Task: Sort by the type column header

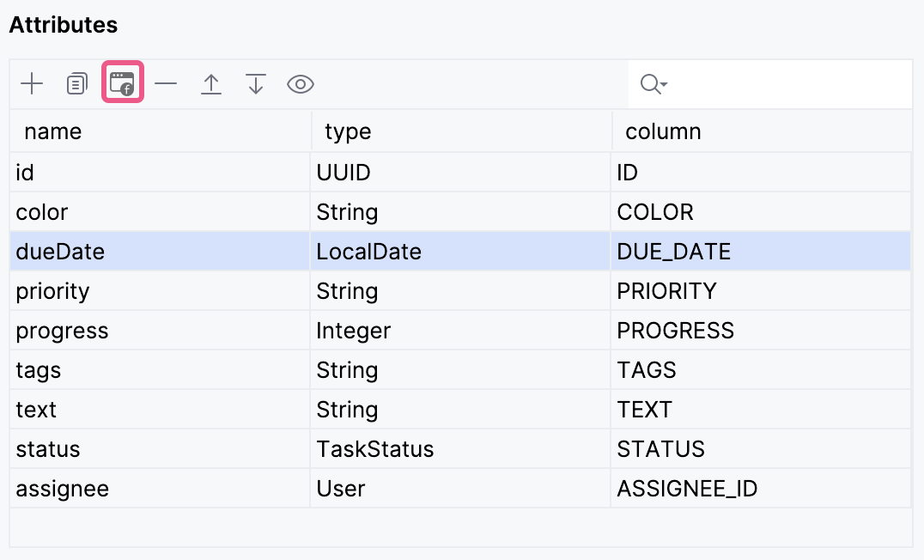Action: tap(348, 131)
